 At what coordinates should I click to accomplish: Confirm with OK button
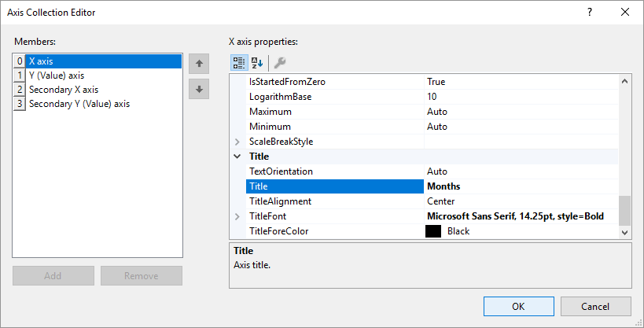(x=519, y=307)
